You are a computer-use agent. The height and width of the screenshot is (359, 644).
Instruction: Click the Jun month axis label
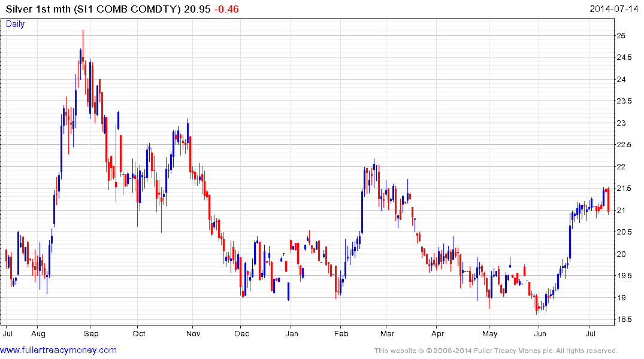[540, 333]
